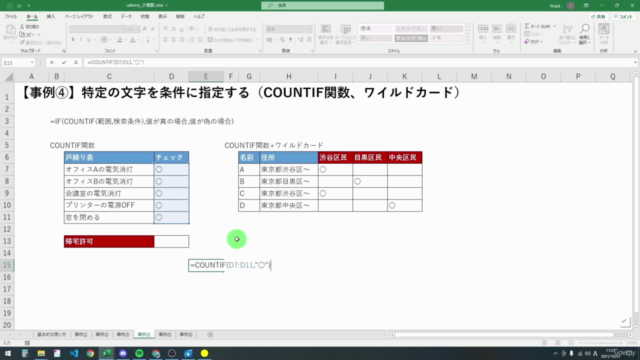Apply comma style format
Image resolution: width=640 pixels, height=360 pixels.
tap(290, 40)
